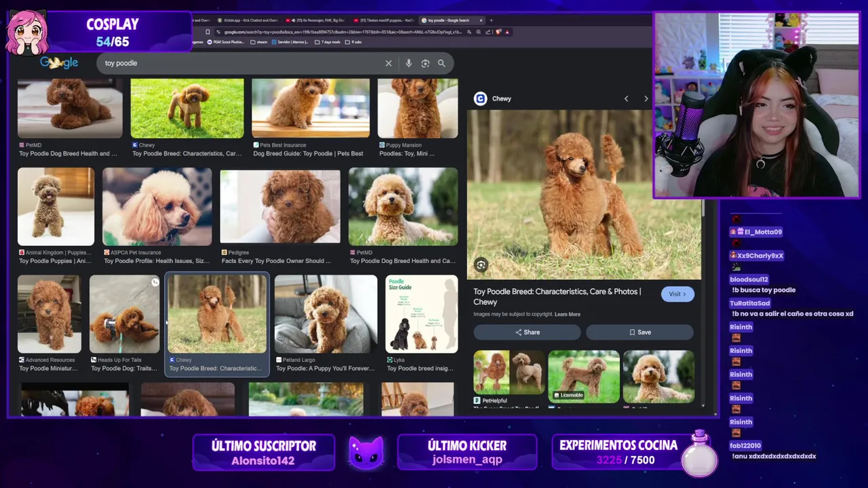Open the Animal Kingdom toy poodle puppies image
Image resolution: width=868 pixels, height=488 pixels.
pyautogui.click(x=56, y=207)
